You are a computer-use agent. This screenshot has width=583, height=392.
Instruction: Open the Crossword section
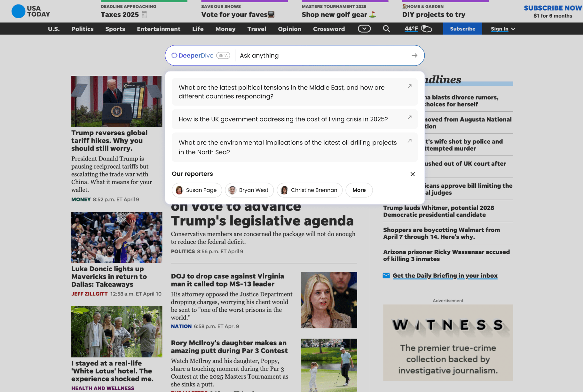329,29
